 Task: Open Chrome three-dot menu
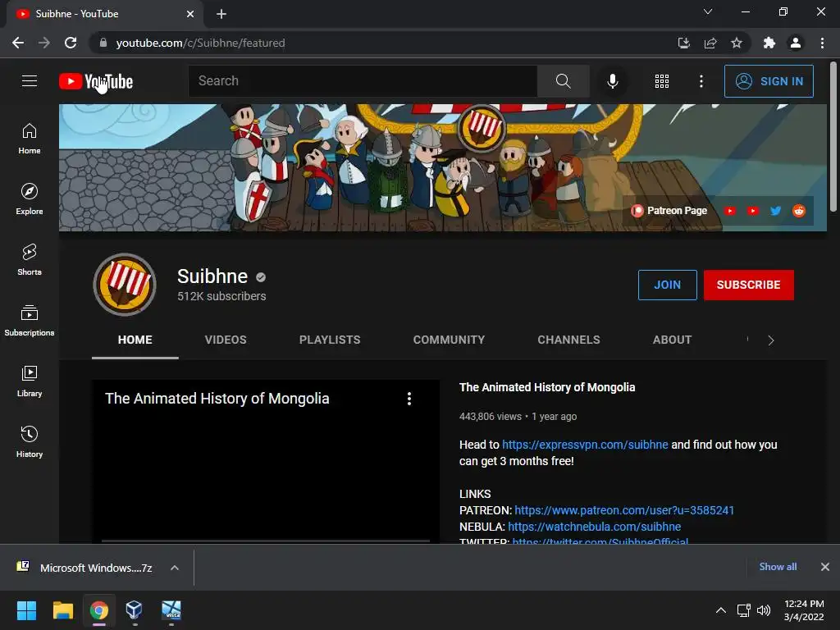(822, 43)
